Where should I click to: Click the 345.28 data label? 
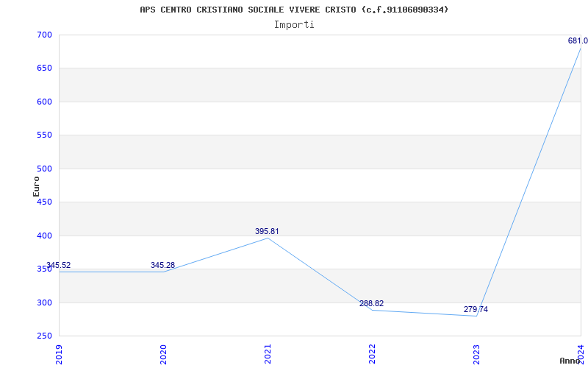[x=162, y=266]
